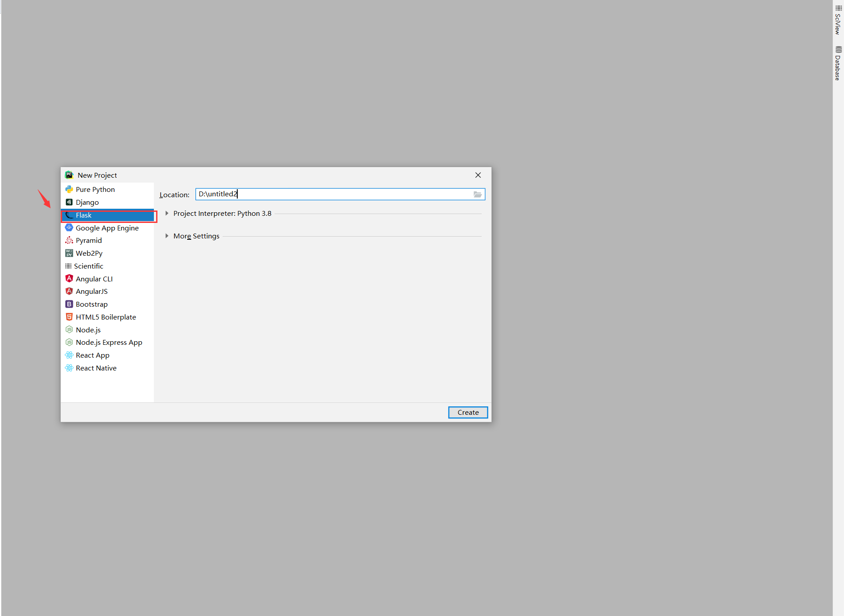
Task: Select HTML5 Boilerplate project type
Action: click(107, 317)
